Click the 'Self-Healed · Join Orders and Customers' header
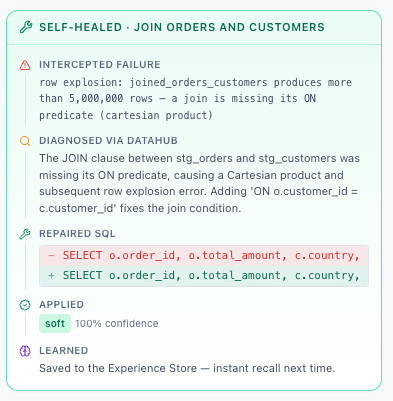This screenshot has width=393, height=401. tap(182, 27)
